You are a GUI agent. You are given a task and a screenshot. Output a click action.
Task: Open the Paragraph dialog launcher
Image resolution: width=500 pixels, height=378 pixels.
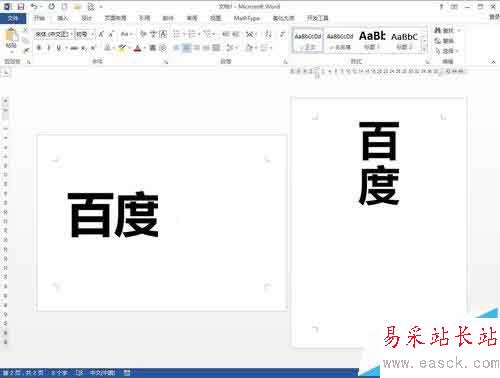(285, 62)
